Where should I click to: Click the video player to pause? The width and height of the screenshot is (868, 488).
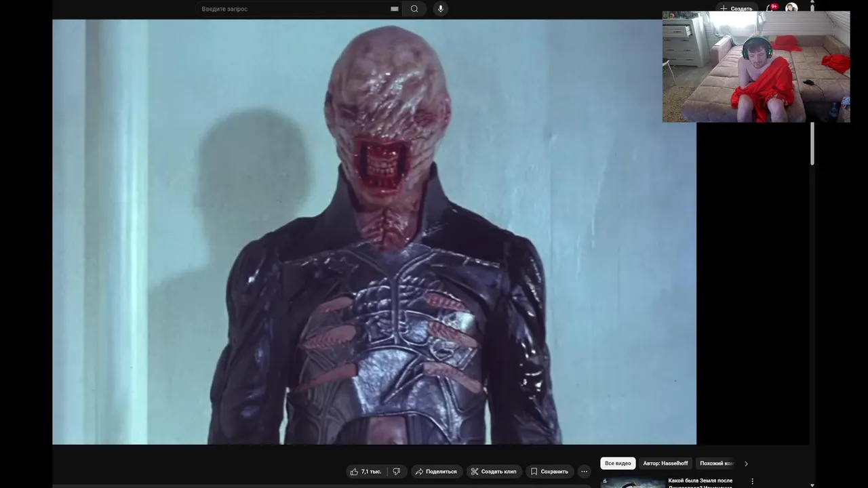point(374,232)
